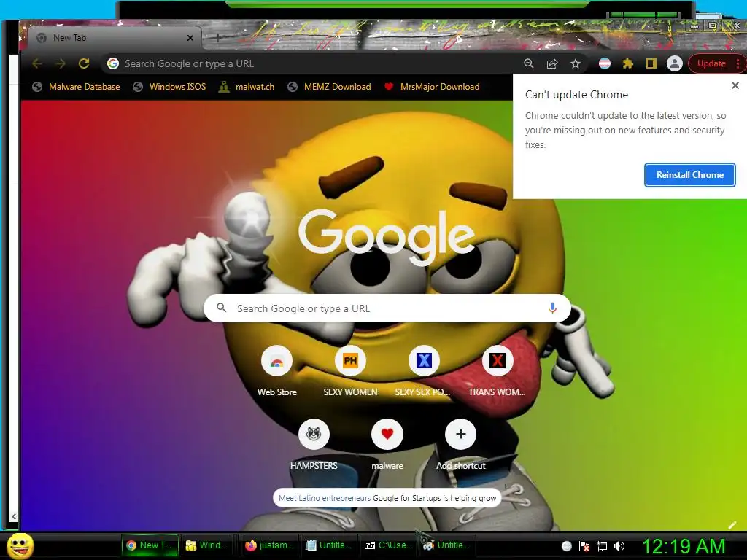Open MEMZ Download bookmark
Screen dimensions: 747x560
[x=329, y=87]
